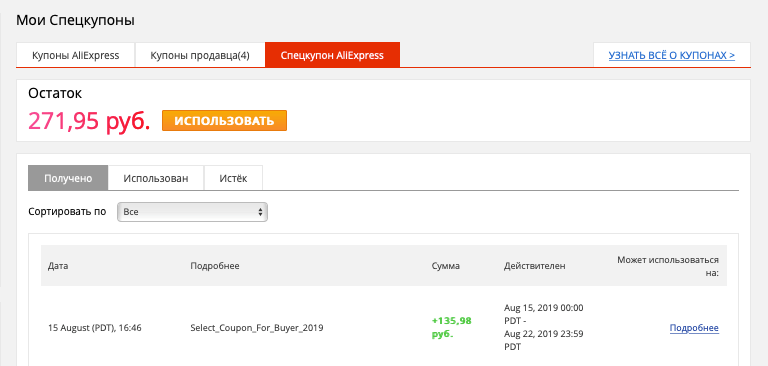The width and height of the screenshot is (768, 366).
Task: Open Подробнее link for Select_Coupon_For_Buyer_2019
Action: [694, 328]
